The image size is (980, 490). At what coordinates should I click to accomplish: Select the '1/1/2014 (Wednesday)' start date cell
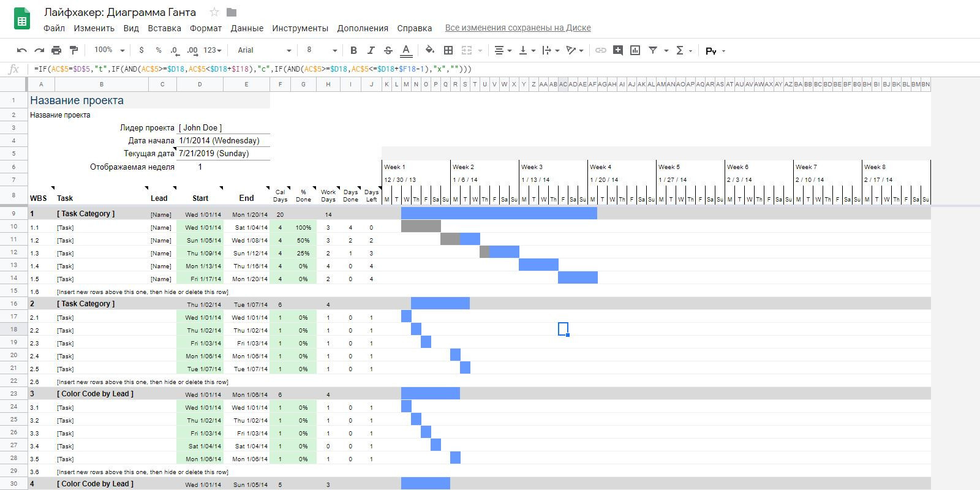click(x=223, y=140)
